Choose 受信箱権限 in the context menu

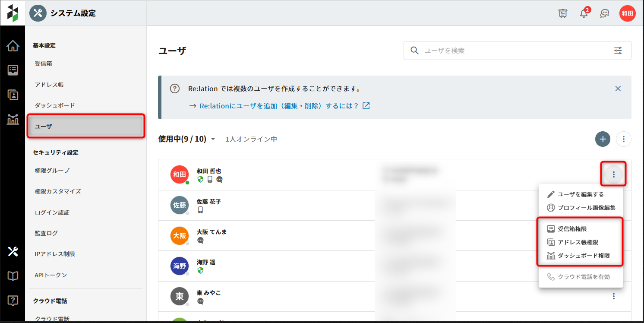pos(572,229)
